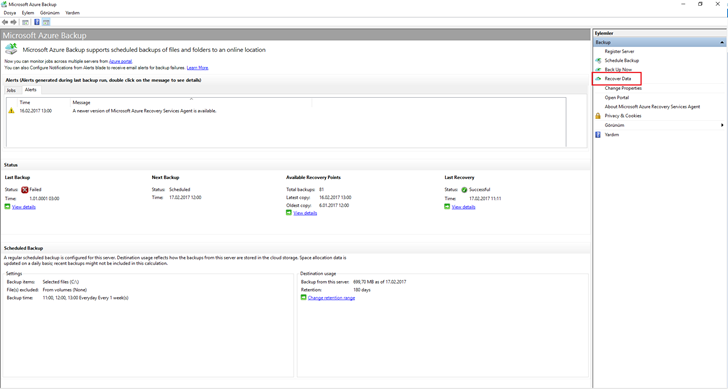Toggle the highlighted action pane toolbar icon
The height and width of the screenshot is (389, 728).
point(46,22)
